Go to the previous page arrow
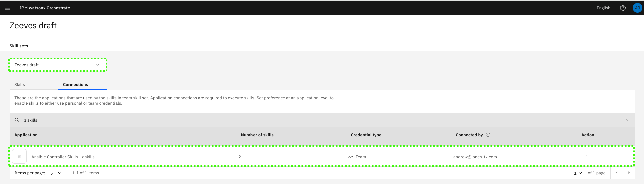644x184 pixels. tap(616, 173)
